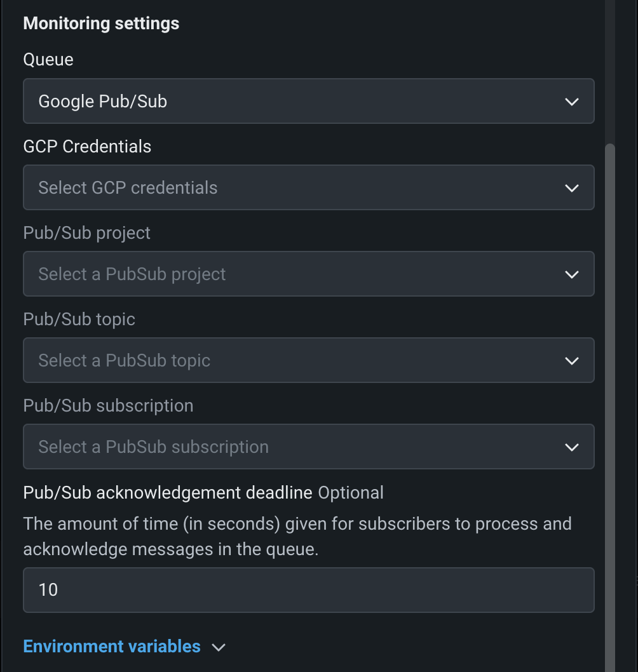Click the chevron in the GCP Credentials dropdown
638x672 pixels.
(x=571, y=188)
